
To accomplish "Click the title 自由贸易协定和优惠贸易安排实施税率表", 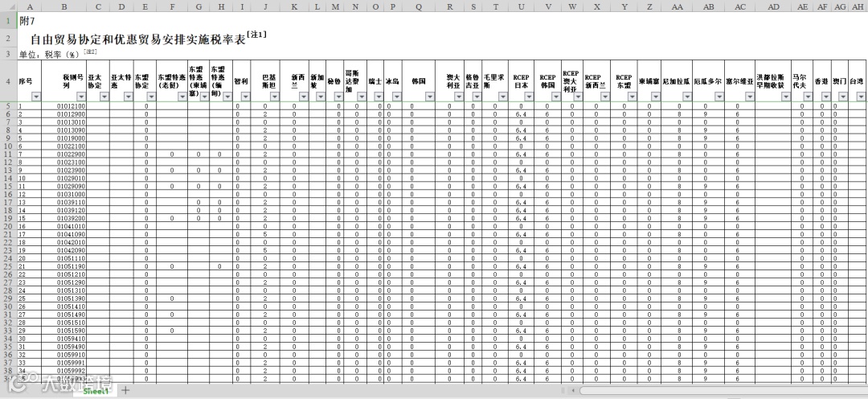I will (x=137, y=39).
